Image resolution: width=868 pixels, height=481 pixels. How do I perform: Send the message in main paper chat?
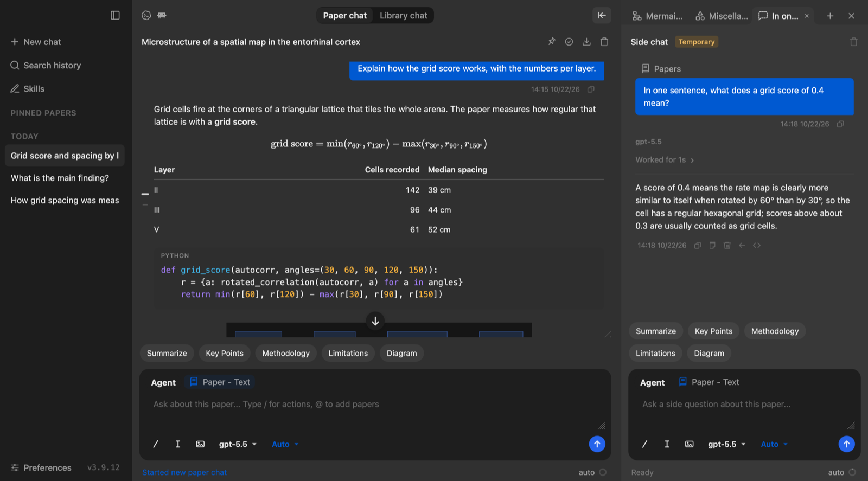597,444
